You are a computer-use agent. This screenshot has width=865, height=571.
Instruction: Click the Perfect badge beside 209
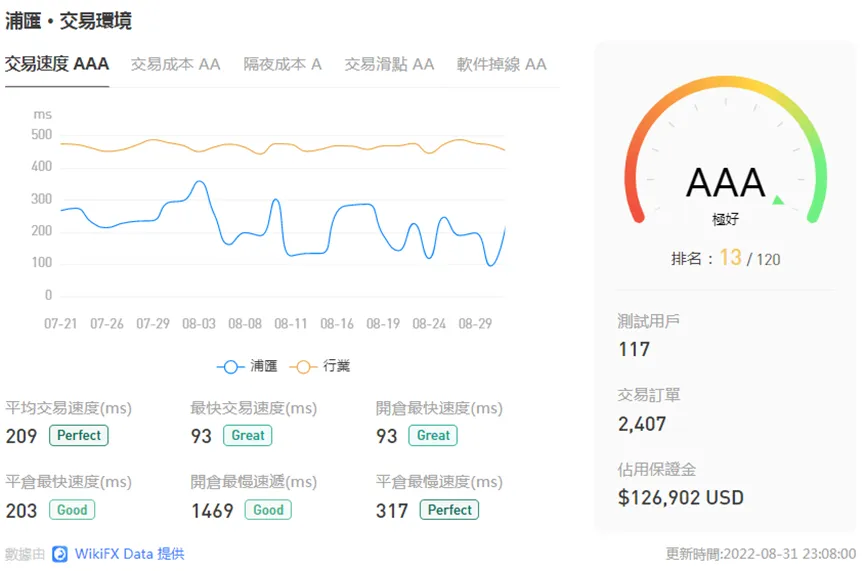79,435
